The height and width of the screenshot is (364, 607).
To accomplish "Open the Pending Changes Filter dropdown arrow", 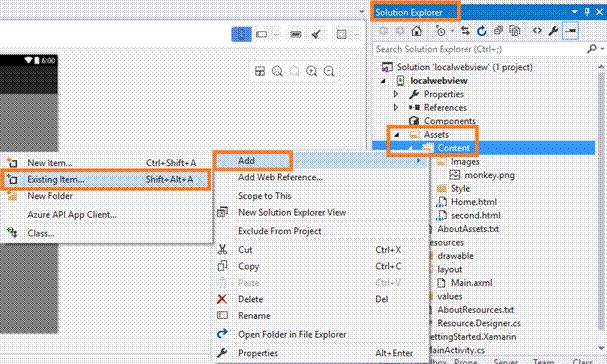I will click(452, 31).
